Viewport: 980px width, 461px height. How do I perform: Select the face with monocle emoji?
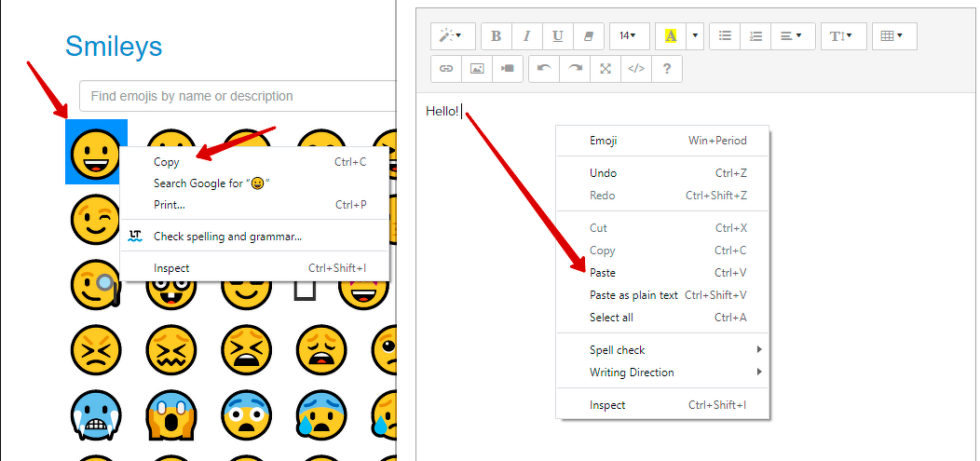click(95, 285)
